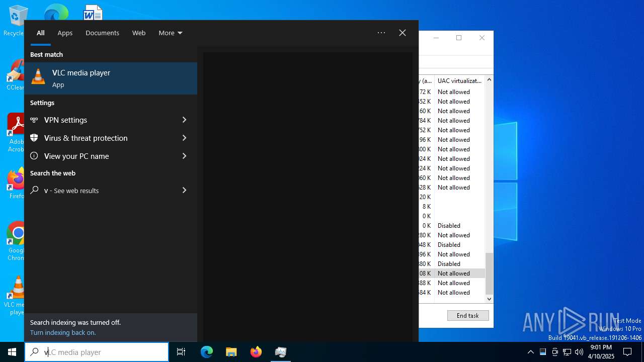Click the View your PC name info icon
This screenshot has height=362, width=644.
coord(34,156)
